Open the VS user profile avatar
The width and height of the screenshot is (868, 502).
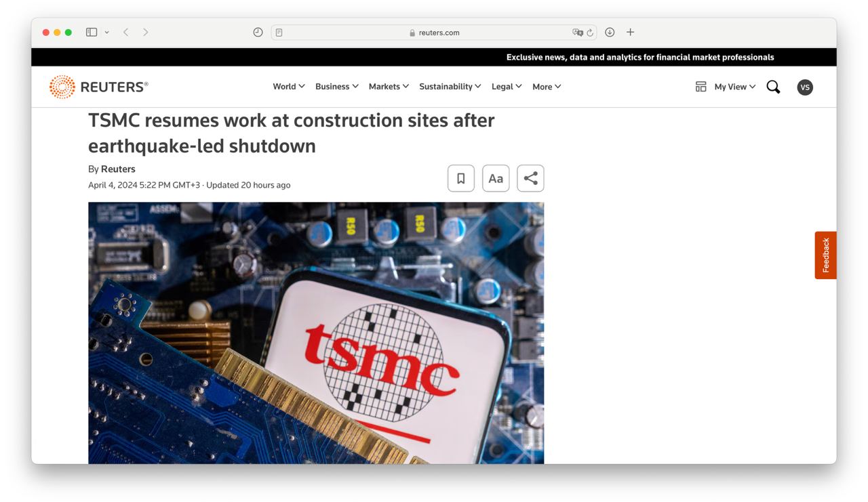pyautogui.click(x=805, y=87)
